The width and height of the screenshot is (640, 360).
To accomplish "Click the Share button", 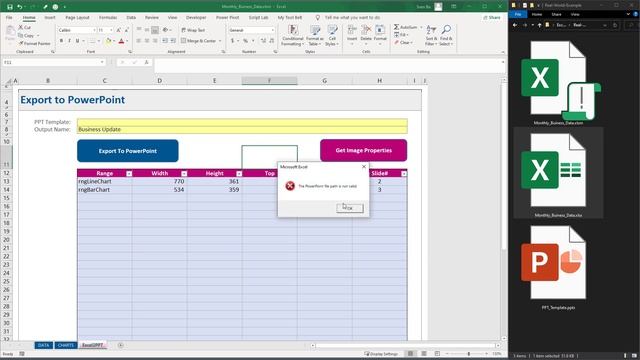I will coord(491,18).
